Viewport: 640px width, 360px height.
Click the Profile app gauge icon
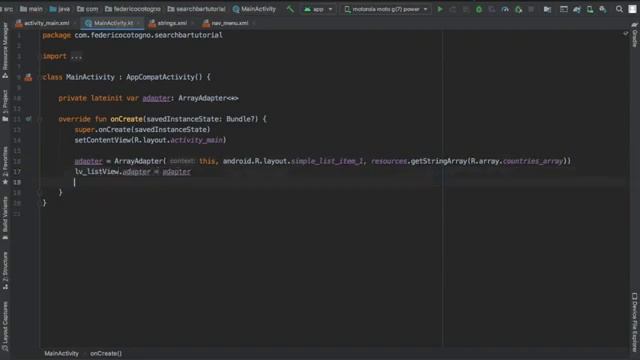click(505, 9)
